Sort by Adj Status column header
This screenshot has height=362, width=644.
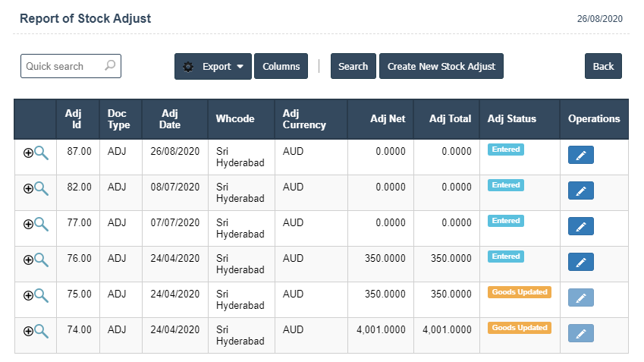[511, 119]
